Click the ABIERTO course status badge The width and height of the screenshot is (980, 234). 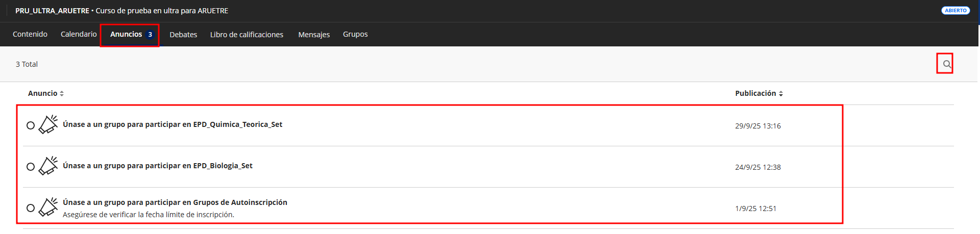tap(955, 10)
